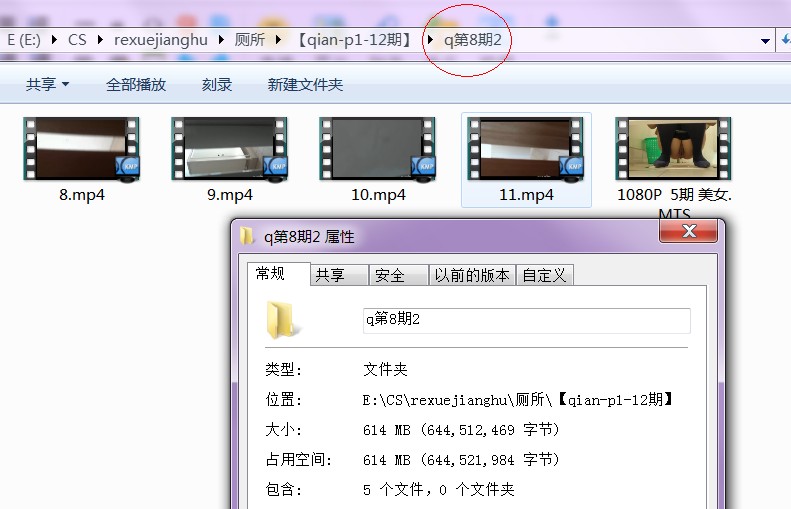This screenshot has width=791, height=509.
Task: Click the 刻录 toolbar button
Action: tap(217, 85)
